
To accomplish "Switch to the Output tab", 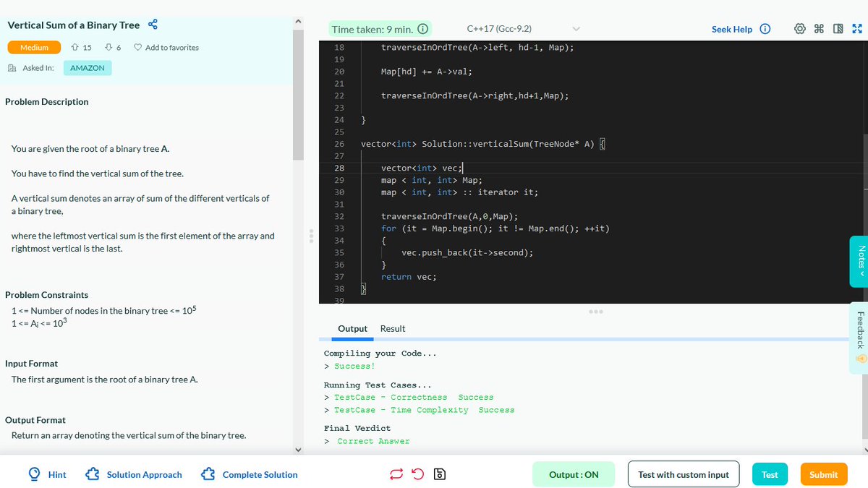I will 352,328.
